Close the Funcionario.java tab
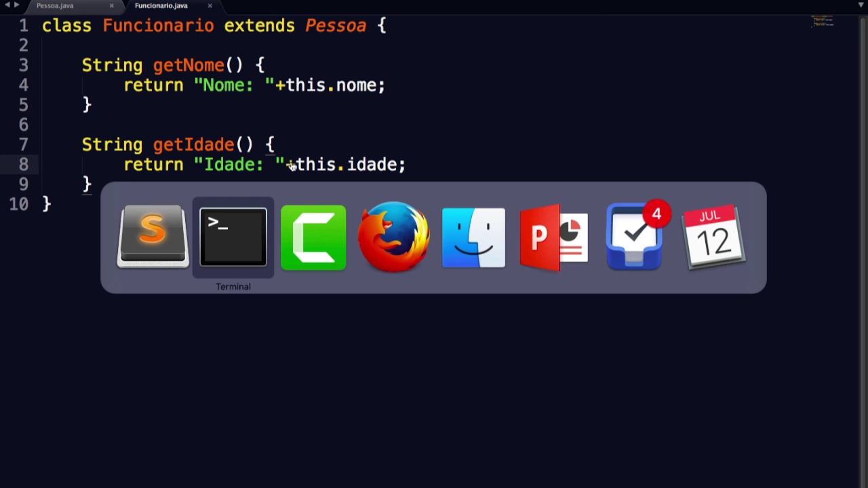 (x=210, y=5)
